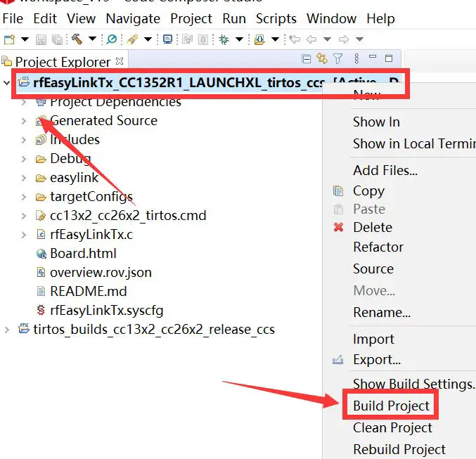Expand the Debug folder
Viewport: 476px width, 459px height.
pyautogui.click(x=24, y=159)
